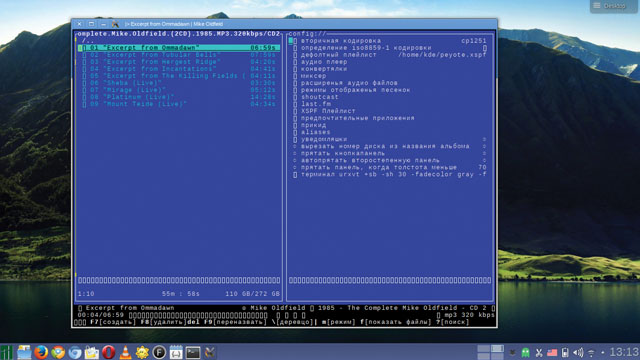The image size is (640, 360).
Task: Edit "прятать панель, когда толстота меньше" value 70
Action: tap(389, 167)
